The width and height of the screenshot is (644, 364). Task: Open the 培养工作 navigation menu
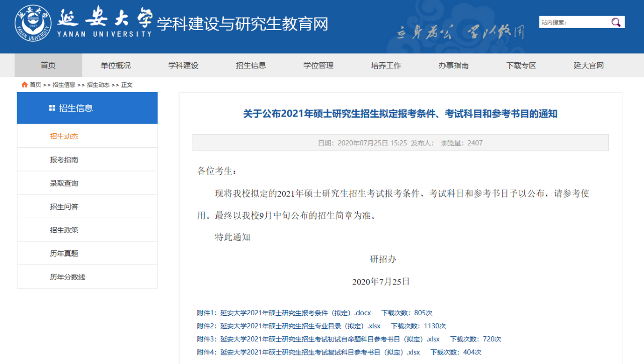coord(386,65)
